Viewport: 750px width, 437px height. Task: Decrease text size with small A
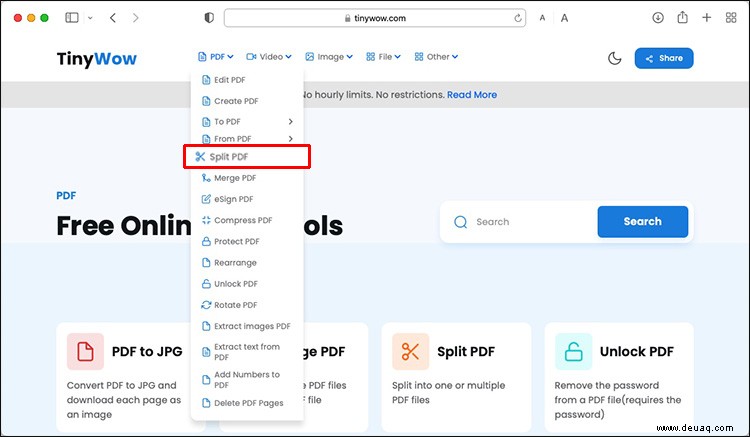542,18
